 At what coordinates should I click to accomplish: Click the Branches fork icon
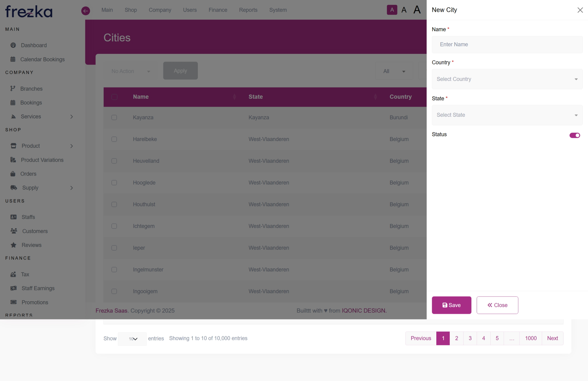pos(13,89)
